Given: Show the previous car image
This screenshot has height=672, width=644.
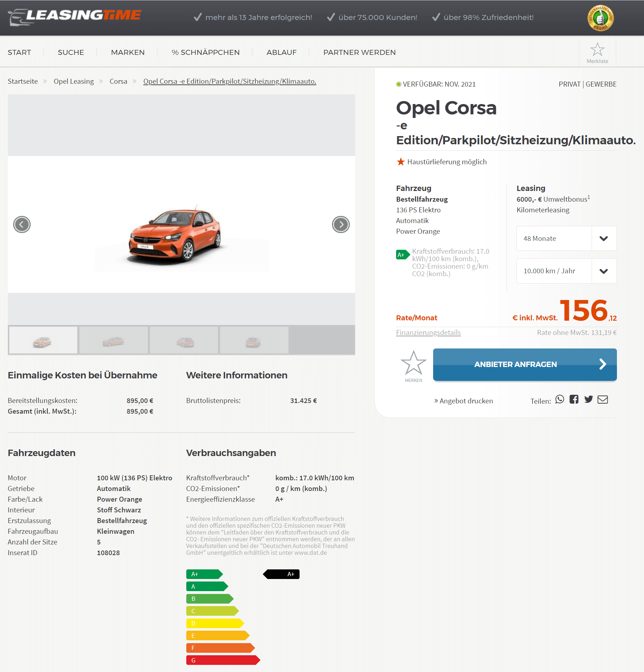Looking at the screenshot, I should point(22,224).
